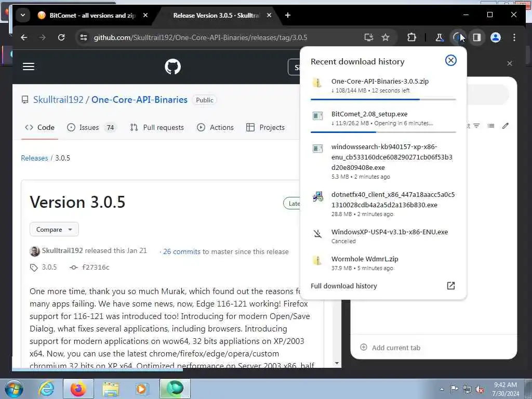Click the cancelled download icon for WindowsXP-USP4
This screenshot has width=532, height=399.
pyautogui.click(x=317, y=233)
